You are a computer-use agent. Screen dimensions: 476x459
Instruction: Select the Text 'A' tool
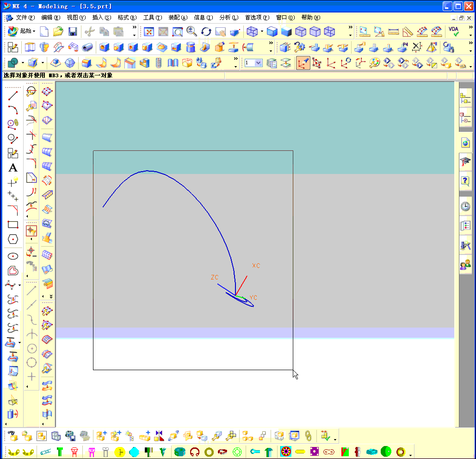tap(13, 168)
